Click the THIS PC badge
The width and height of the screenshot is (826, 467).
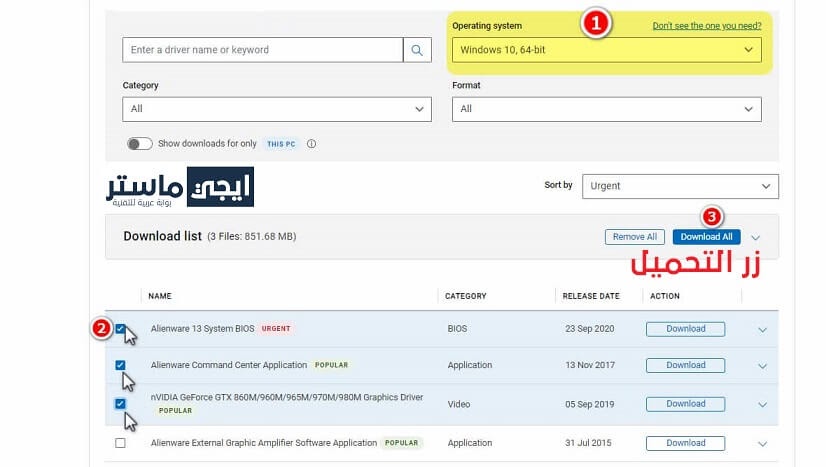coord(281,144)
